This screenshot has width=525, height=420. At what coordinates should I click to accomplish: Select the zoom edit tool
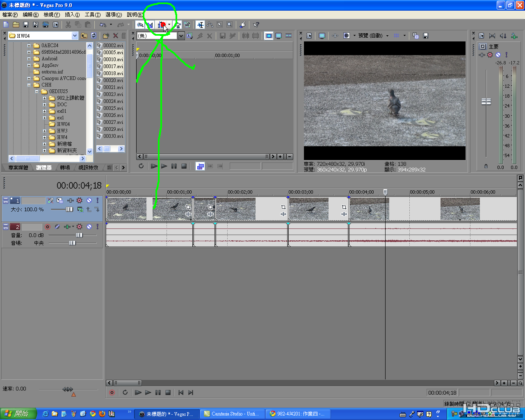[x=230, y=25]
